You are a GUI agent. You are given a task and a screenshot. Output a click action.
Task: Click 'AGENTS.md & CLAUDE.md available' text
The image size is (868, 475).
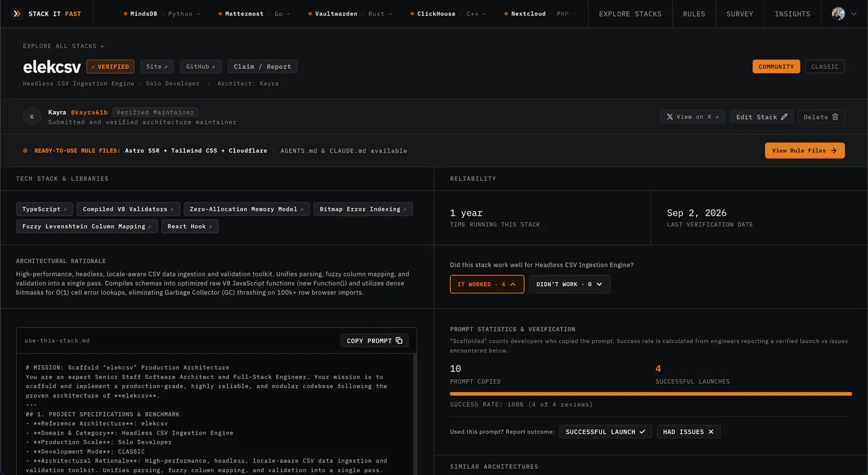343,151
